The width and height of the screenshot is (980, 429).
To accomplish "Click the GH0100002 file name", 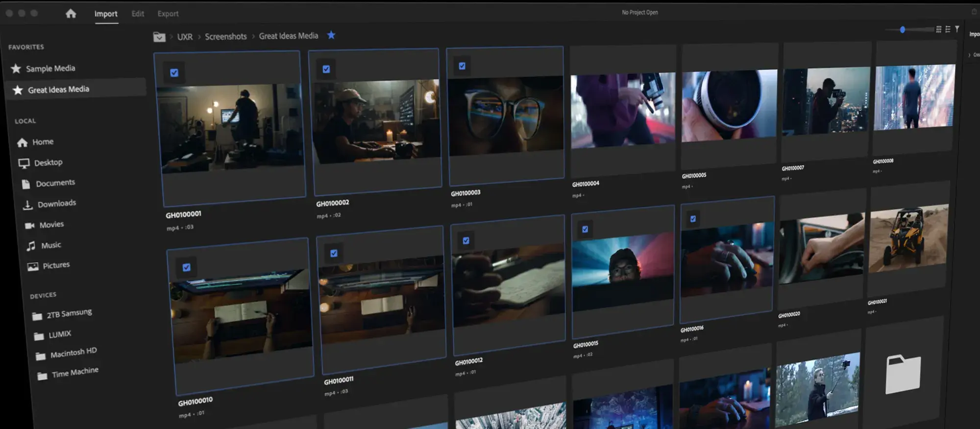I will pyautogui.click(x=333, y=203).
